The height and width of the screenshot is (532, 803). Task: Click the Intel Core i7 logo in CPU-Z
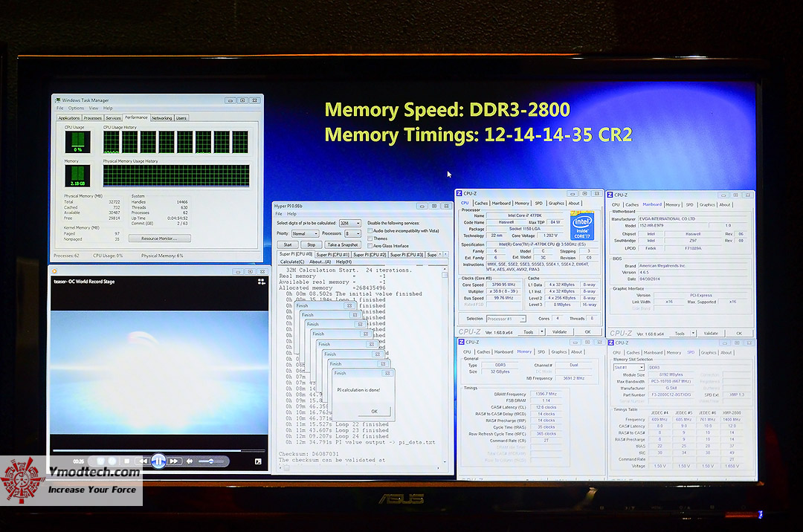[582, 226]
